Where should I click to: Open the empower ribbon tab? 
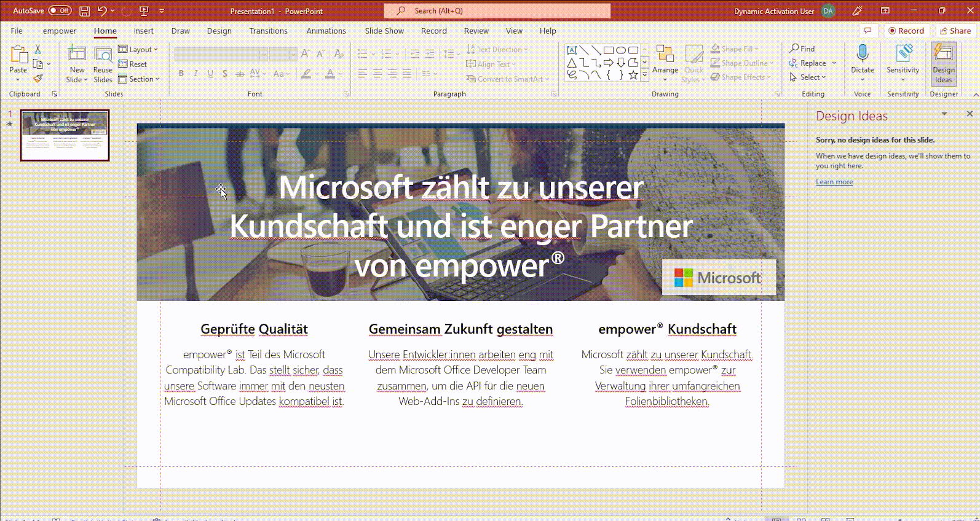tap(60, 31)
